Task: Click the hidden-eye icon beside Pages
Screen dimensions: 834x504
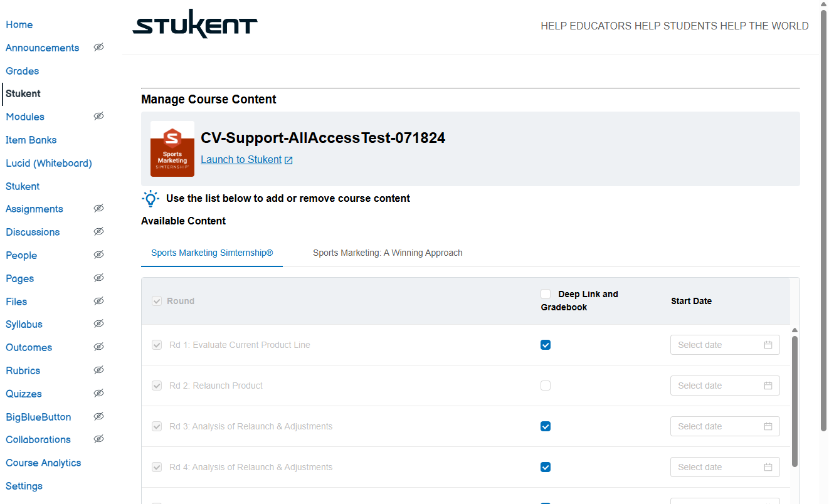Action: [x=98, y=278]
